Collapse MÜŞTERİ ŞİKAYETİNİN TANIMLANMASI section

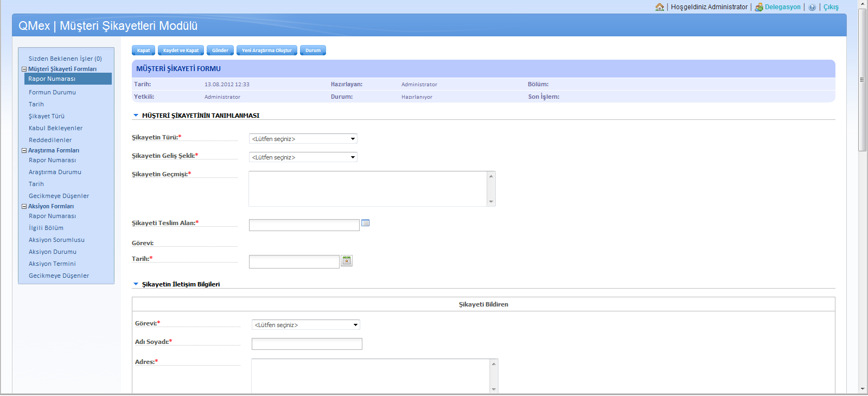[136, 116]
